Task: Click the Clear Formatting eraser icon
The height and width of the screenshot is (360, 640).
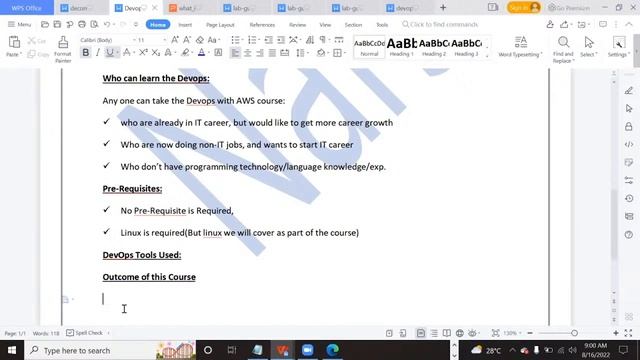Action: (x=200, y=40)
